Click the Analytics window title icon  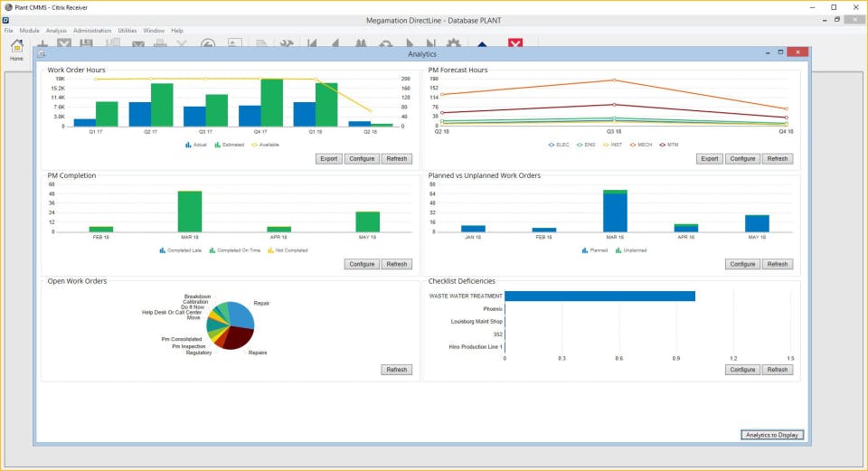point(42,53)
